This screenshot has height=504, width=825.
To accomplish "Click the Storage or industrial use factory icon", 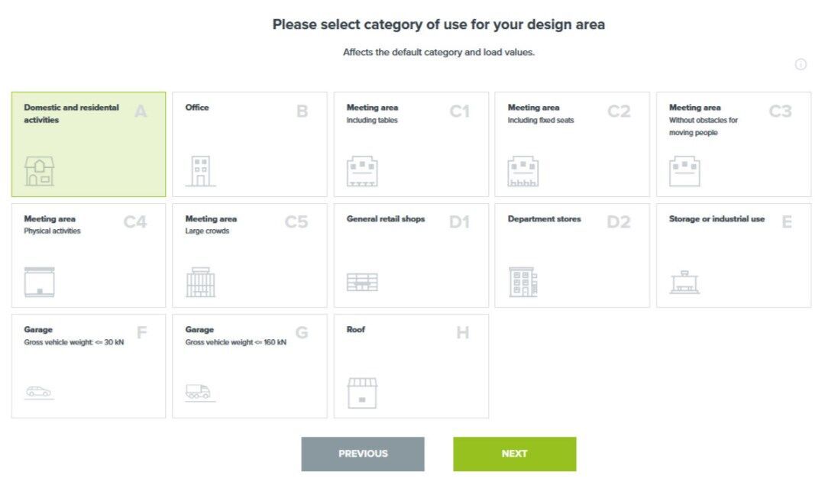I will 684,282.
